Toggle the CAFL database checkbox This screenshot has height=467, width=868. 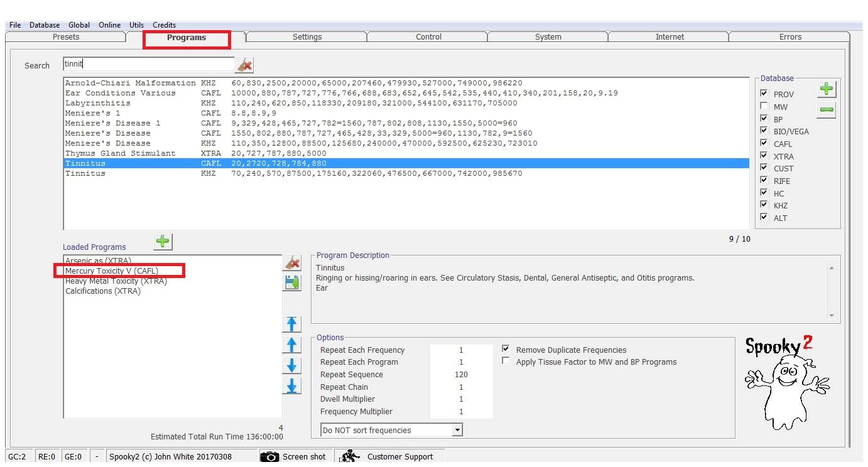tap(764, 143)
